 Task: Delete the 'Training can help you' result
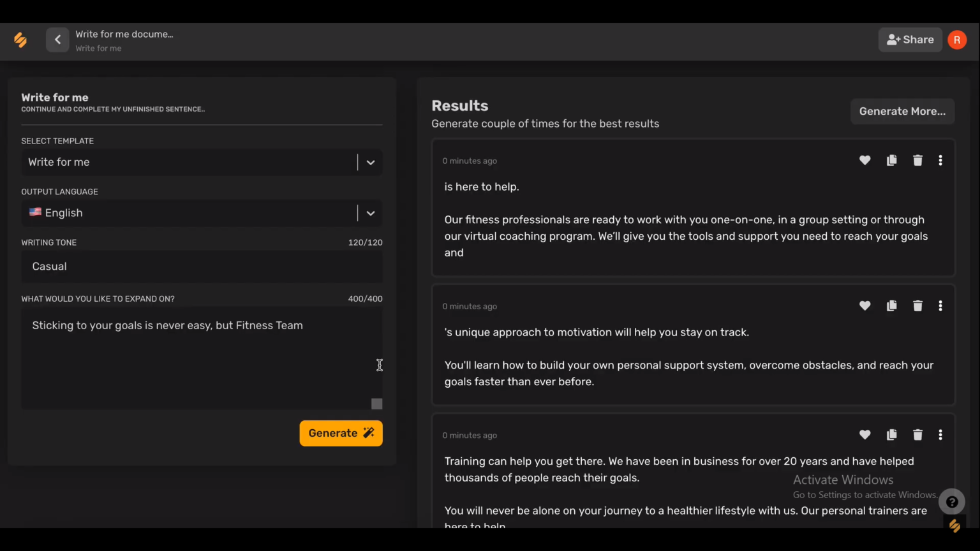click(x=917, y=435)
